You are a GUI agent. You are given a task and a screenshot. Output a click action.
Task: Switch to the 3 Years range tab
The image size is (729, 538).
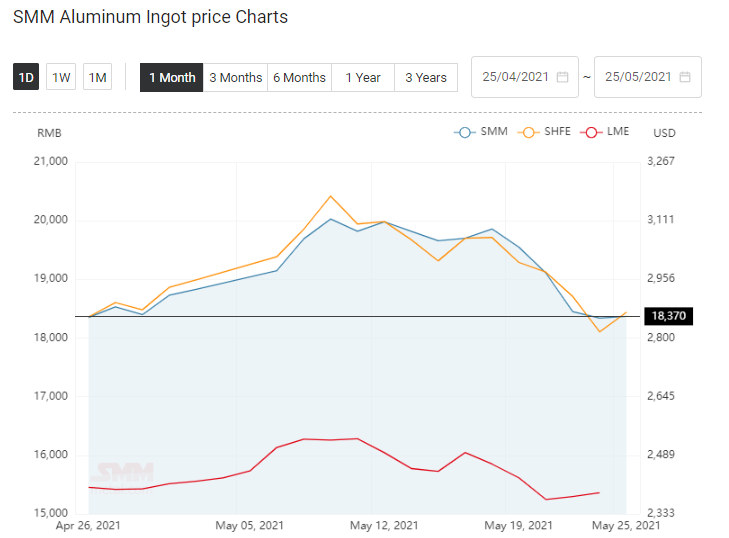coord(426,78)
